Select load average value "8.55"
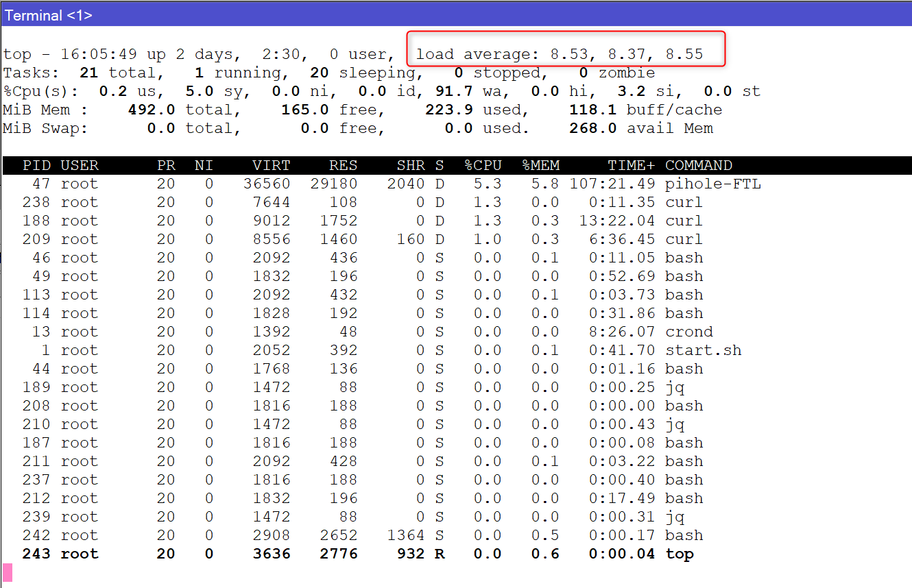This screenshot has height=588, width=912. pos(684,54)
